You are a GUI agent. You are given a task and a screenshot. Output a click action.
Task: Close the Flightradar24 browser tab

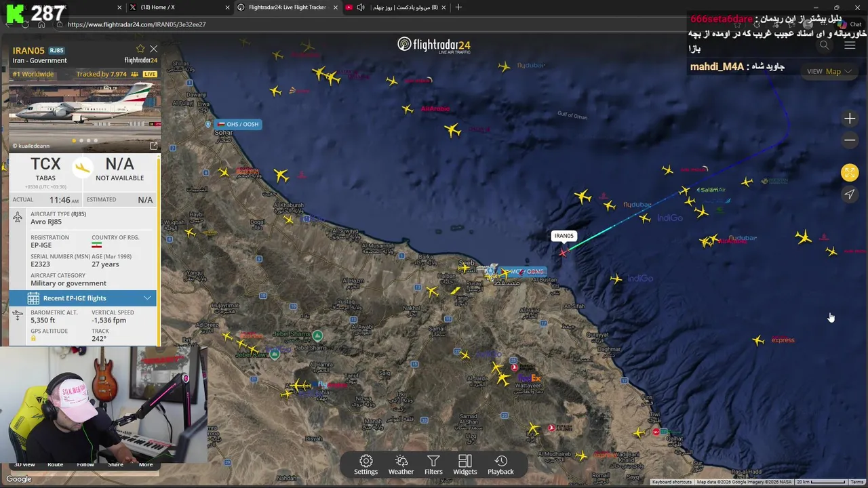coord(335,7)
